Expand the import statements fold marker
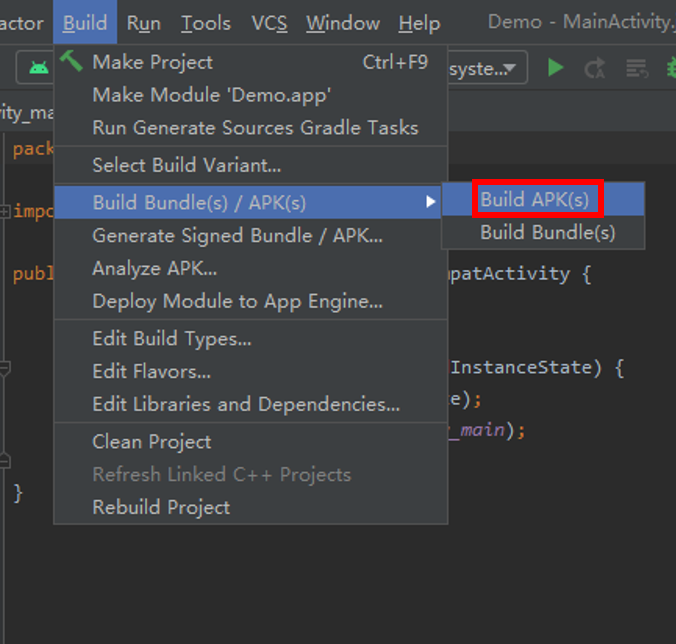 coord(5,211)
